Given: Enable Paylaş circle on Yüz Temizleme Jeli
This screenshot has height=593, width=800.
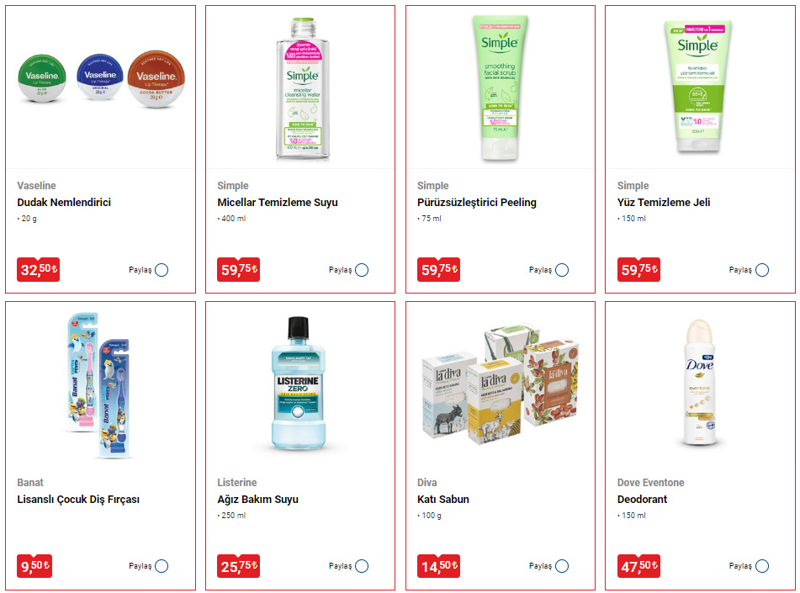Looking at the screenshot, I should click(x=762, y=270).
